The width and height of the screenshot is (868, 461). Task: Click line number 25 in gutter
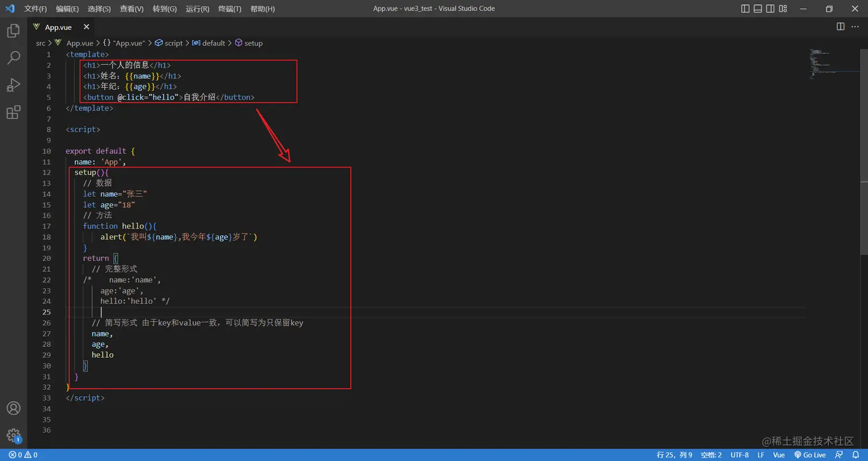46,312
